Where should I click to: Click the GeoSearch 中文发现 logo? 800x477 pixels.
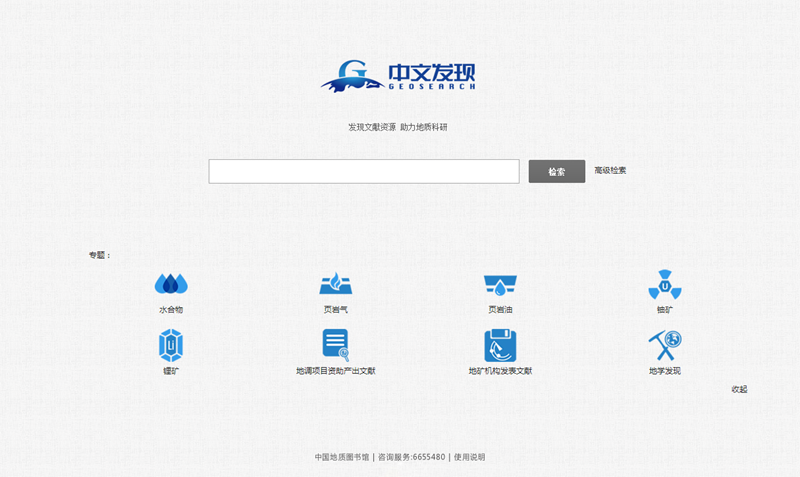click(399, 76)
